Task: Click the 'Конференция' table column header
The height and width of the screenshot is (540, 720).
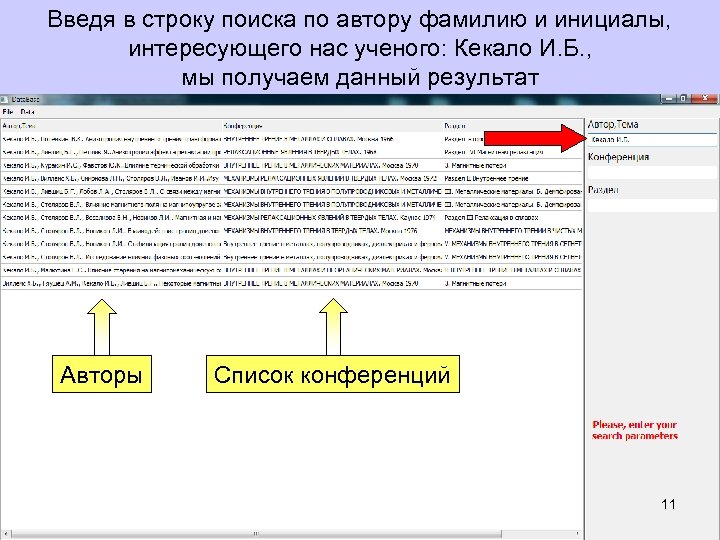Action: pos(332,125)
